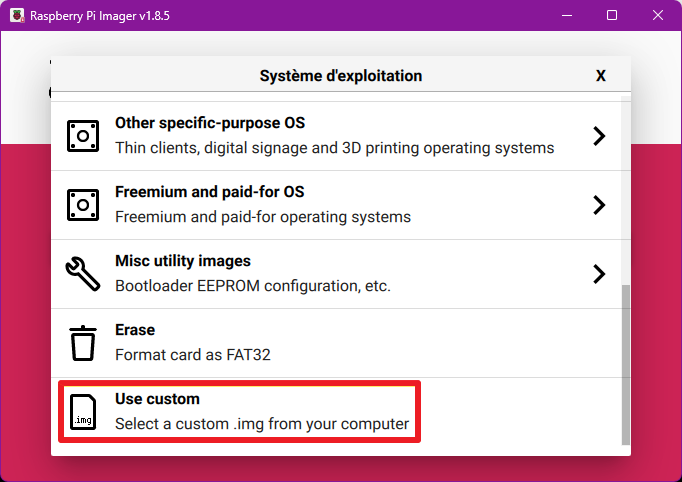Expand Freemium and paid-for OS chevron
The width and height of the screenshot is (682, 482).
click(599, 204)
